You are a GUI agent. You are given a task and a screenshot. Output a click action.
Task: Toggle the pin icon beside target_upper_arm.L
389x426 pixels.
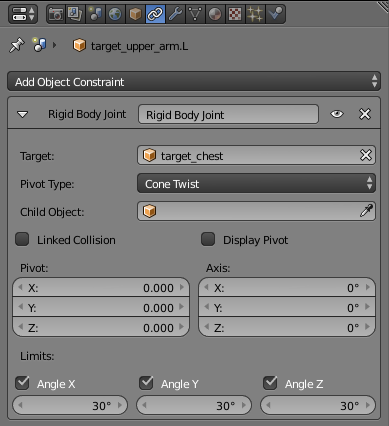coord(17,45)
